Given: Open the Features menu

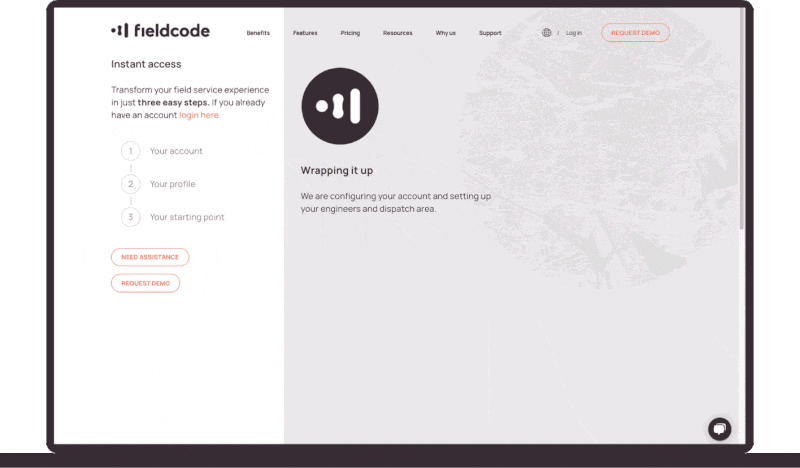Looking at the screenshot, I should pos(305,33).
